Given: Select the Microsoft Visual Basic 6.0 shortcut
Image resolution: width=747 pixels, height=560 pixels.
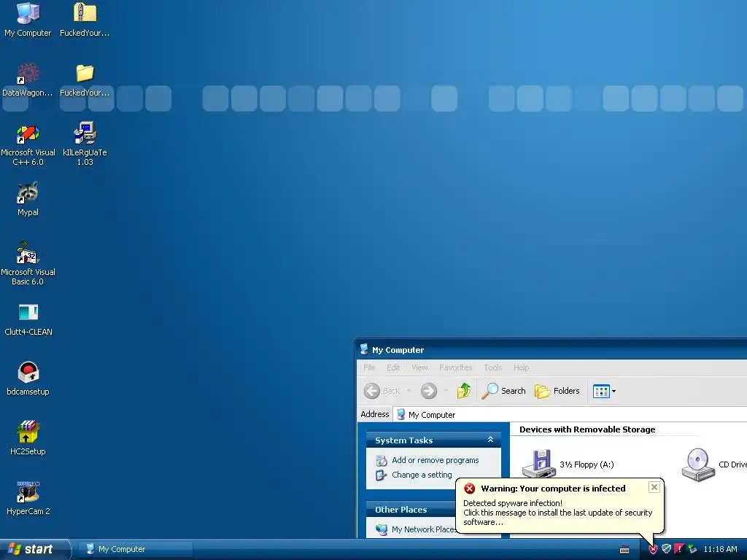Looking at the screenshot, I should [x=28, y=263].
